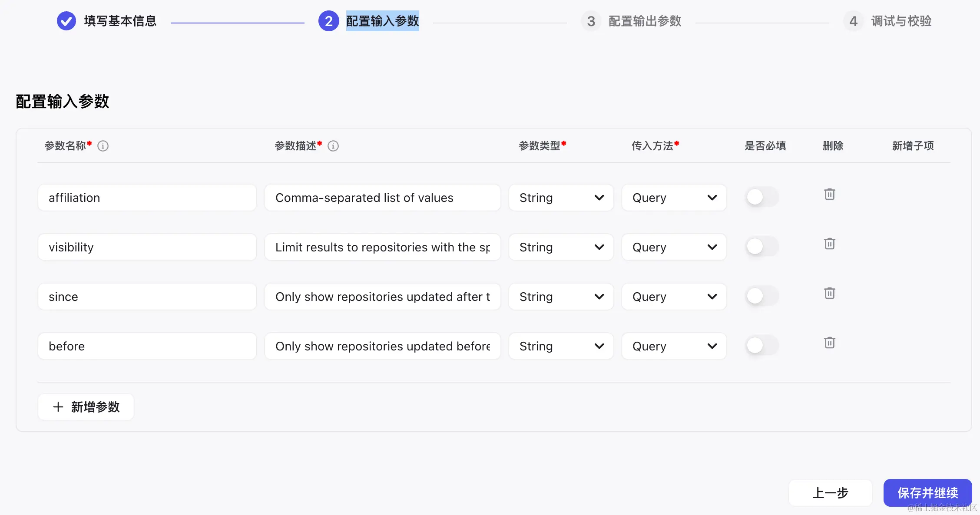Go to step 配置输出参数
Viewport: 980px width, 515px height.
pyautogui.click(x=644, y=20)
